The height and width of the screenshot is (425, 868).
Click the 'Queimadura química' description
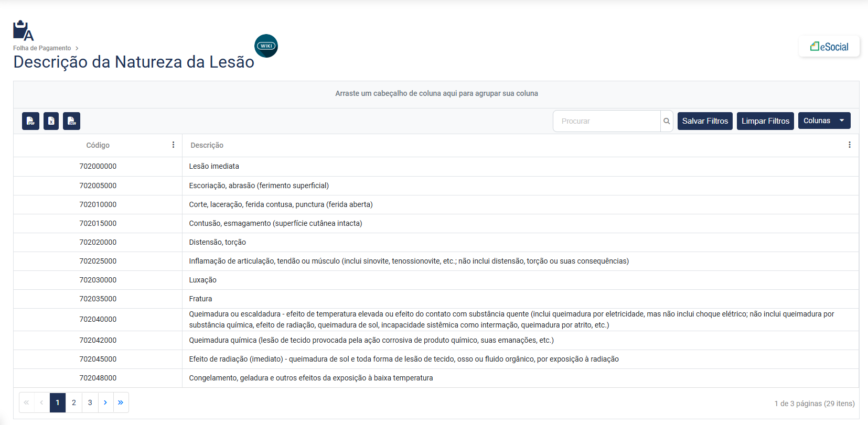371,340
